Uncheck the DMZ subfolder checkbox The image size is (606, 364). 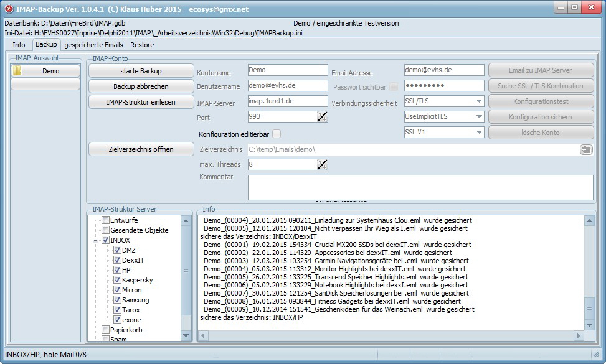(x=117, y=250)
